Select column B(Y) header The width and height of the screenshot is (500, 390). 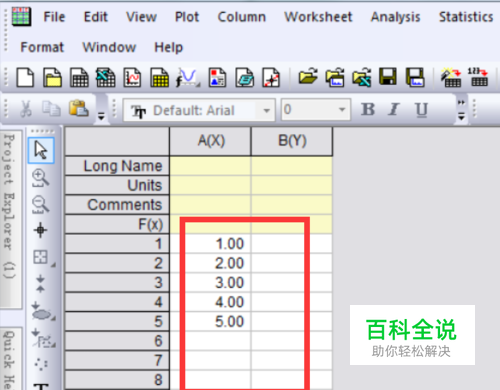pos(292,141)
